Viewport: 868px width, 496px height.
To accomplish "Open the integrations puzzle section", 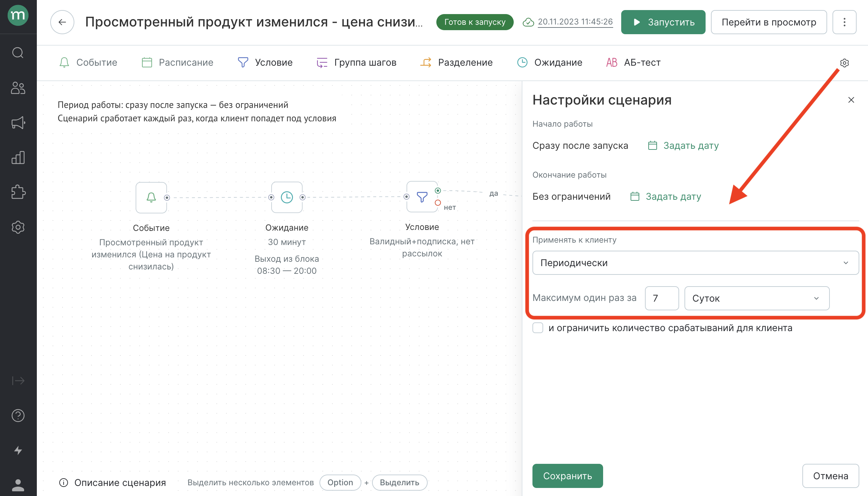I will (18, 192).
